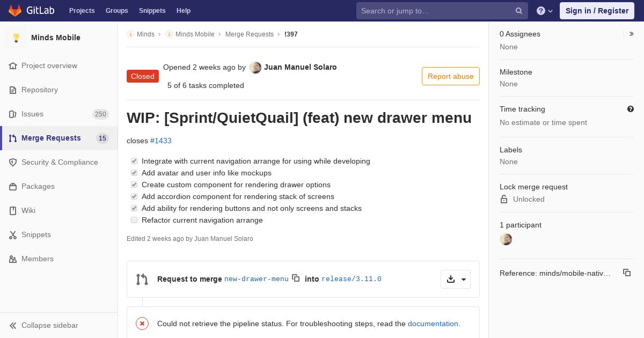Click the Merge Requests count badge 15

tap(103, 138)
